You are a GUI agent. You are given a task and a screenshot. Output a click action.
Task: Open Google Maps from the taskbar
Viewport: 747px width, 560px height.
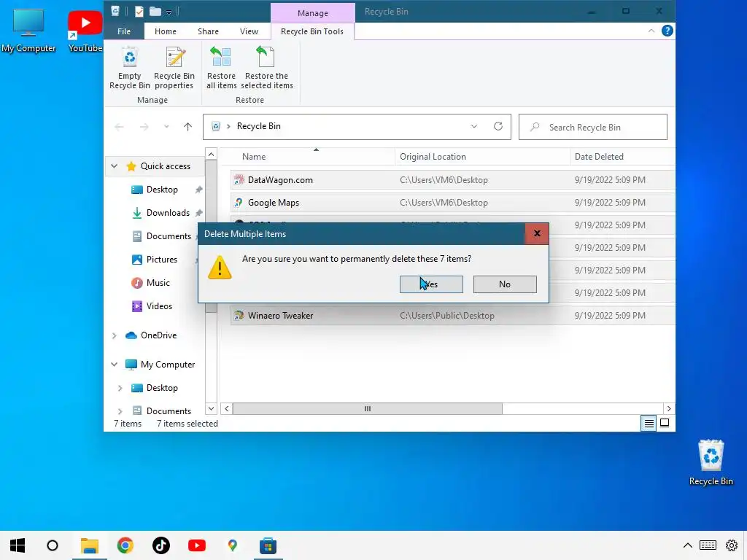[x=233, y=545]
